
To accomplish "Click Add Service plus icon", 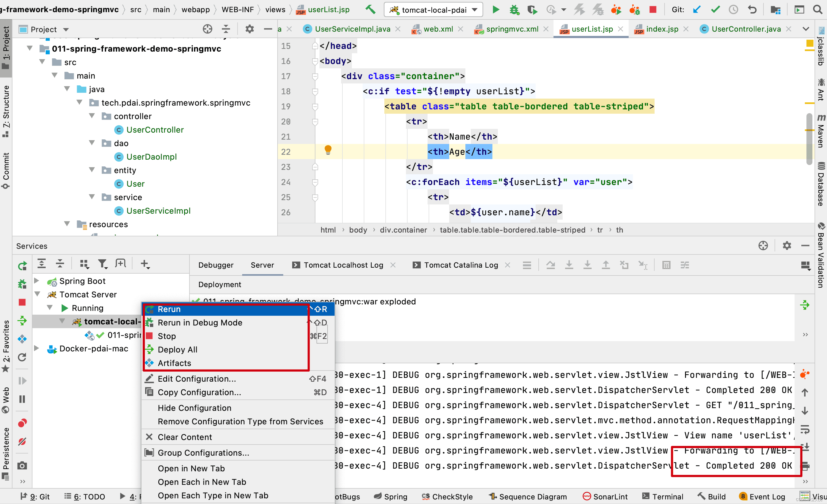I will (x=145, y=264).
